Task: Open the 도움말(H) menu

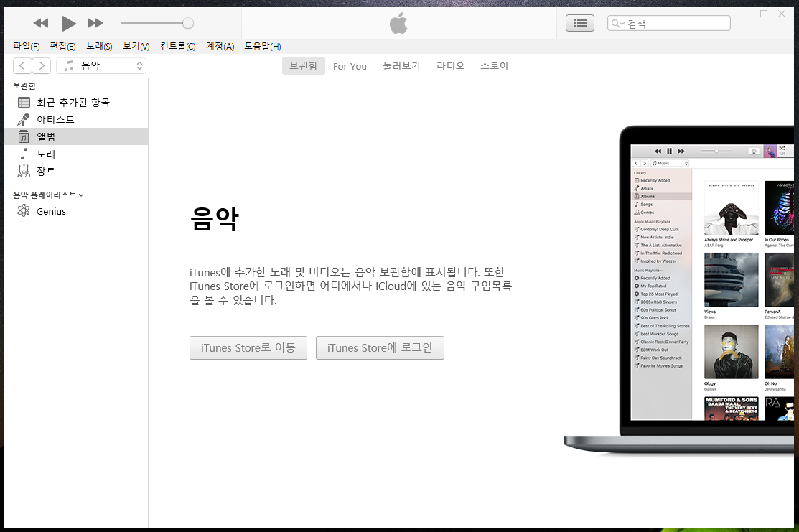Action: 263,47
